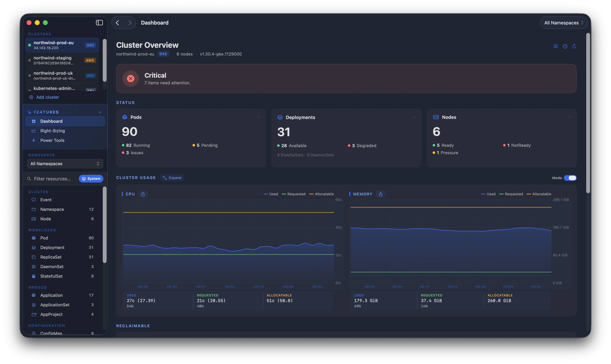
Task: Click the Nodes server icon in the Status section
Action: pyautogui.click(x=436, y=117)
